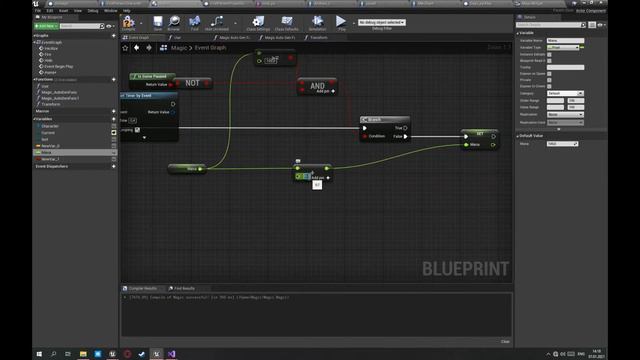This screenshot has height=360, width=640.
Task: Open the Variable Type dropdown
Action: [x=563, y=47]
